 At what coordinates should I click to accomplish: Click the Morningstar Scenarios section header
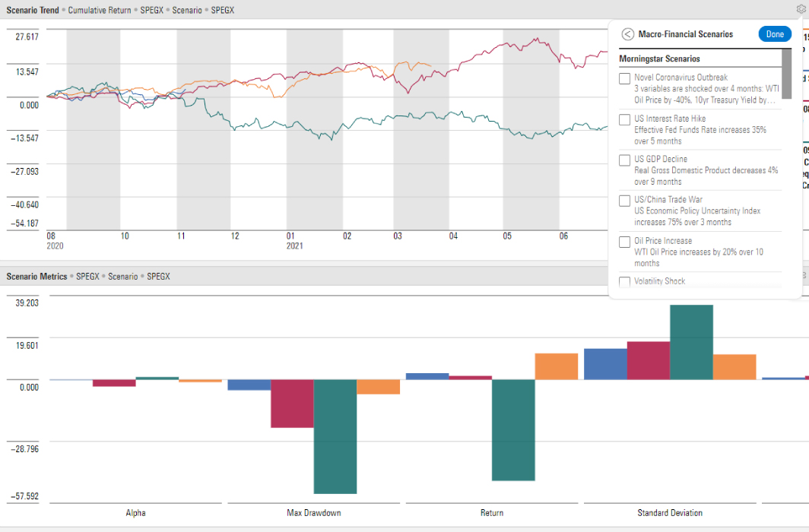[x=659, y=59]
